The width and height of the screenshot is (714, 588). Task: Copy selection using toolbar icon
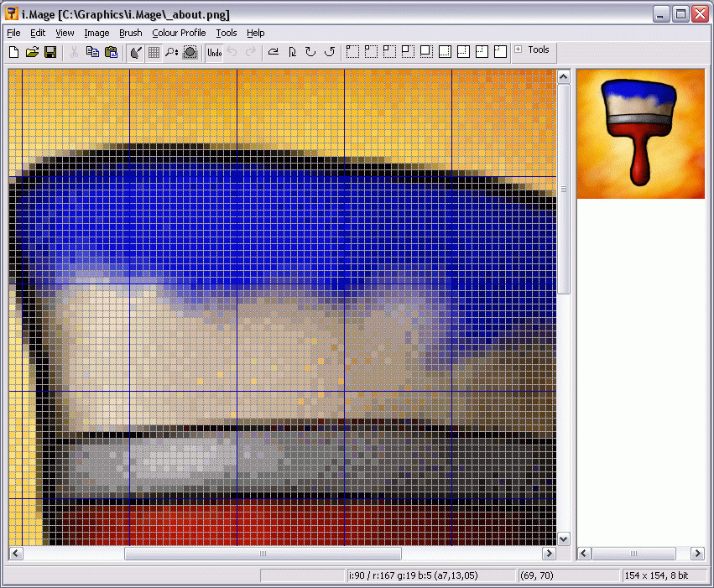coord(92,52)
